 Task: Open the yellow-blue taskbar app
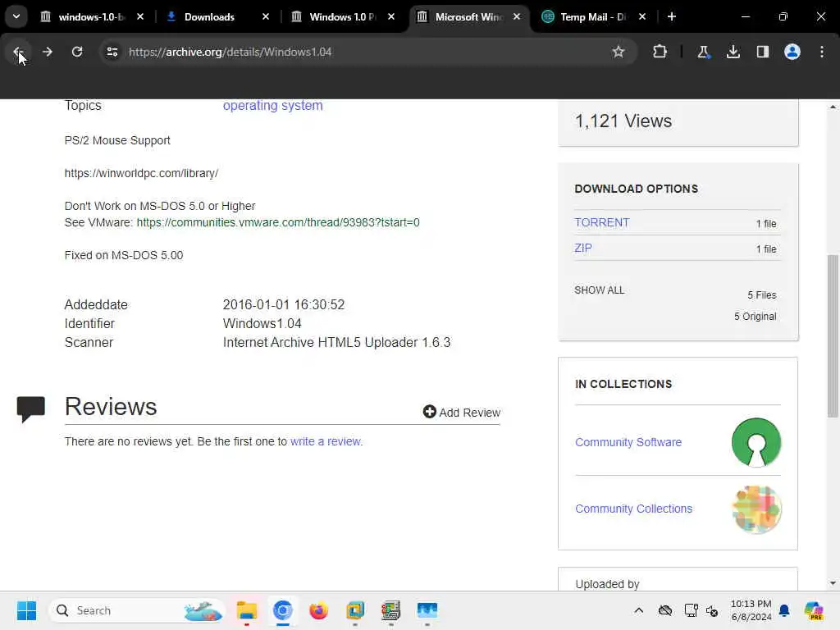point(354,610)
